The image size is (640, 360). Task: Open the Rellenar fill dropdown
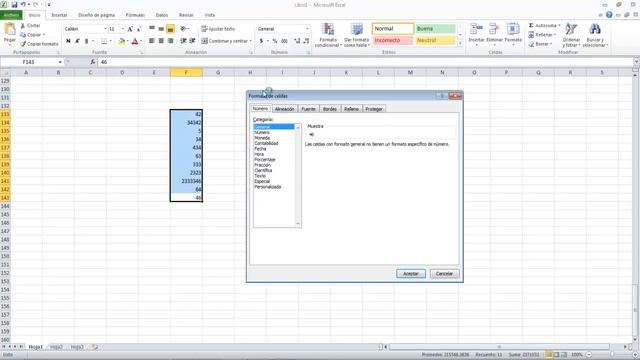pos(541,35)
